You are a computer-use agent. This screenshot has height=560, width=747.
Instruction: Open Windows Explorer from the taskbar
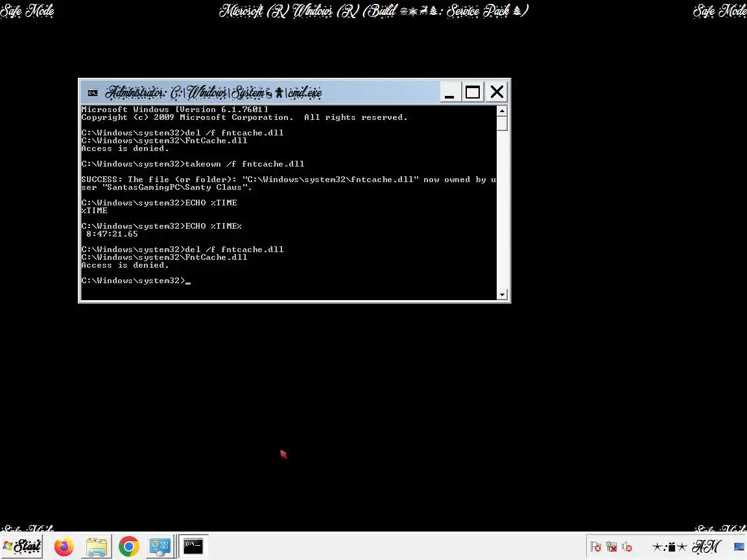[96, 546]
